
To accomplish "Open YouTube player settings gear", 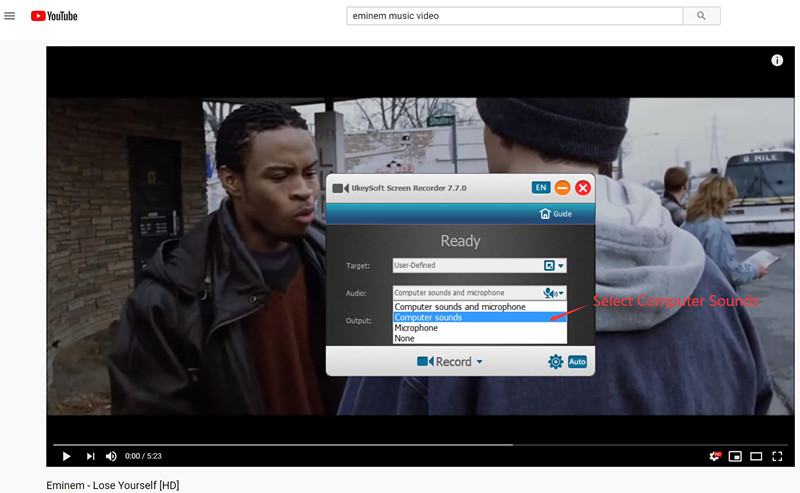I will coord(714,456).
